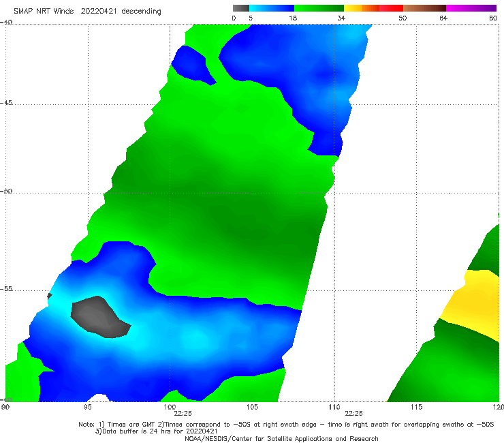504x443 pixels.
Task: Click colorbar scale label '50'
Action: (x=403, y=18)
